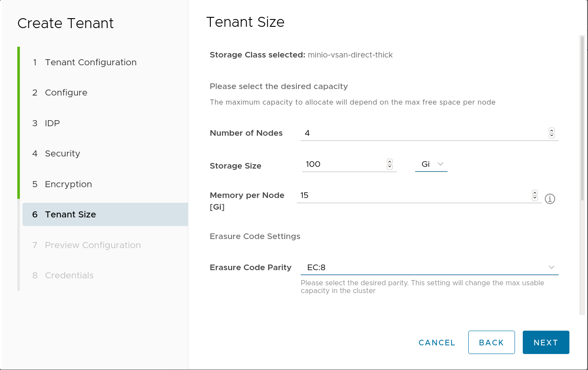
Task: Open the Encryption step
Action: (68, 184)
